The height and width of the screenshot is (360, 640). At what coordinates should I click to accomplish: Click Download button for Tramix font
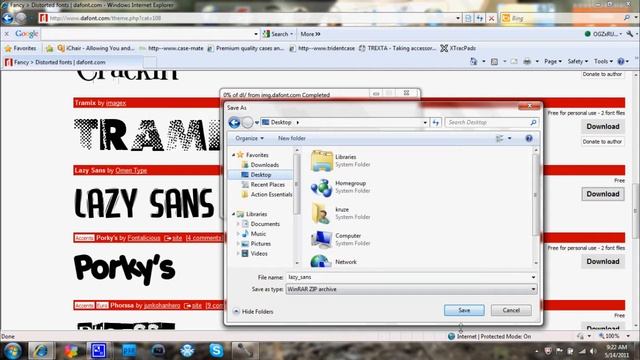603,127
